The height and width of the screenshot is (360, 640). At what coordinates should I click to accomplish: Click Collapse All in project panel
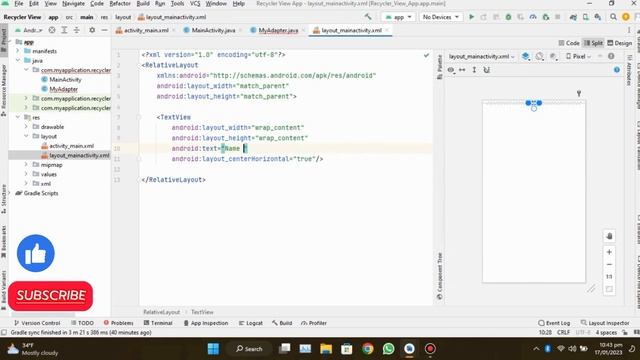click(76, 30)
